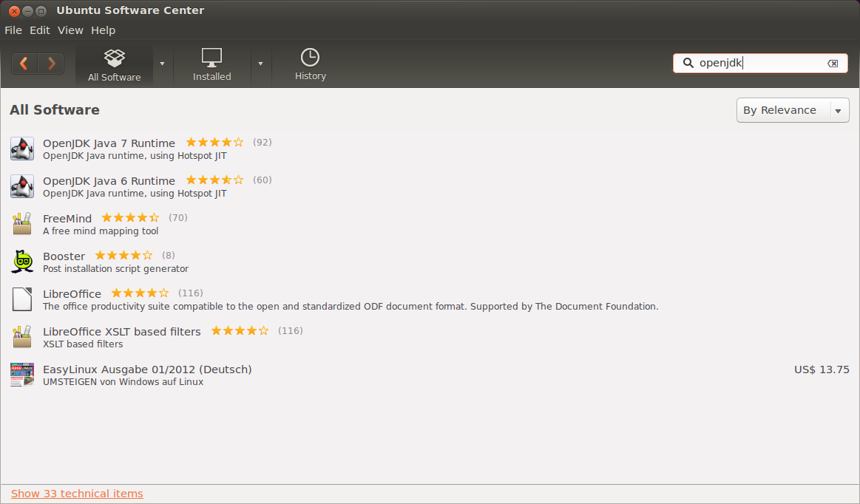860x504 pixels.
Task: Open the History view
Action: 311,65
